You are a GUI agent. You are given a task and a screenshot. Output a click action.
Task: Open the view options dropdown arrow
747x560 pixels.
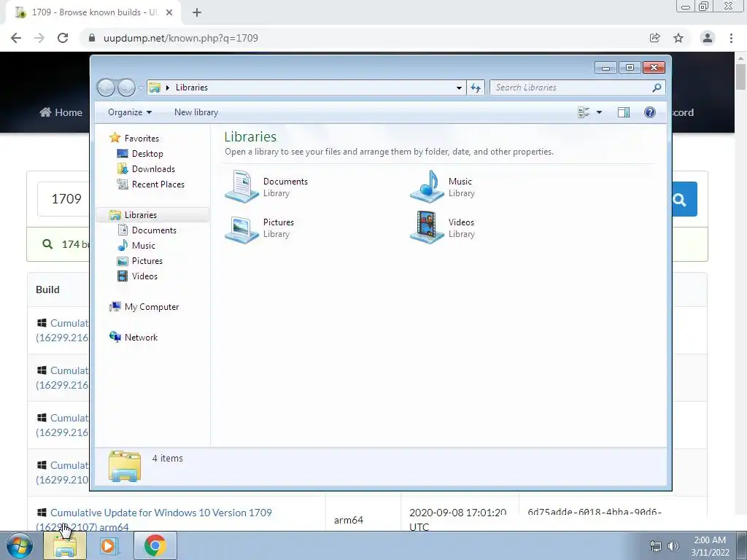tap(600, 112)
